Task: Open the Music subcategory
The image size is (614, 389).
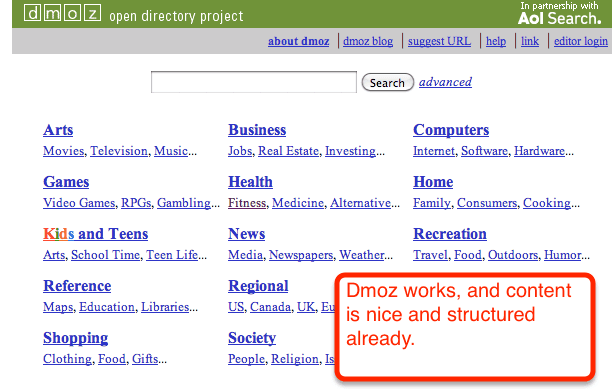Action: 171,151
